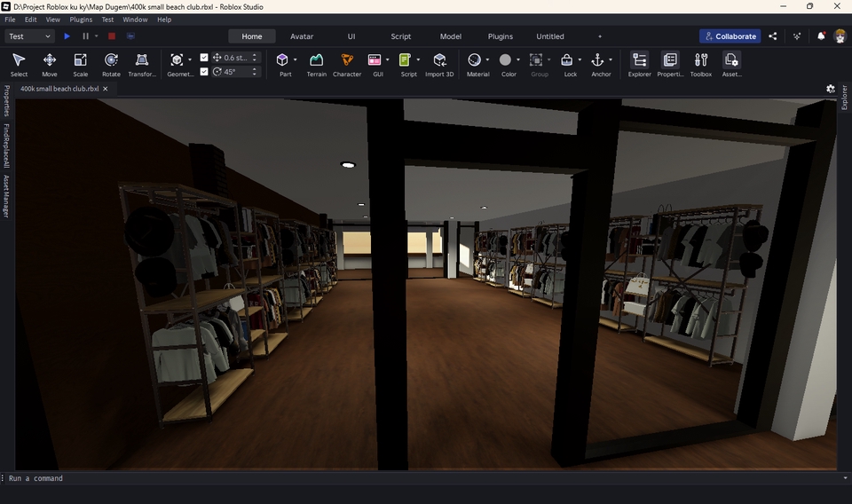Open the Plugins menu
Viewport: 852px width, 504px height.
pyautogui.click(x=81, y=20)
